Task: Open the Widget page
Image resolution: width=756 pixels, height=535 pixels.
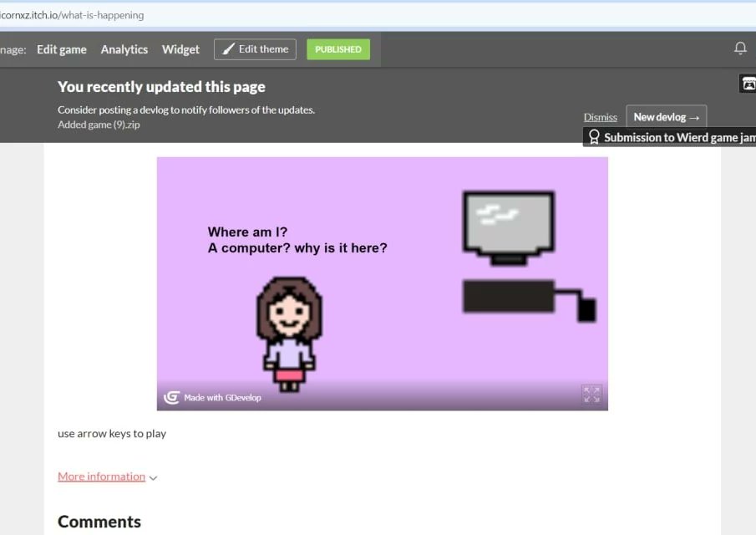Action: tap(180, 49)
